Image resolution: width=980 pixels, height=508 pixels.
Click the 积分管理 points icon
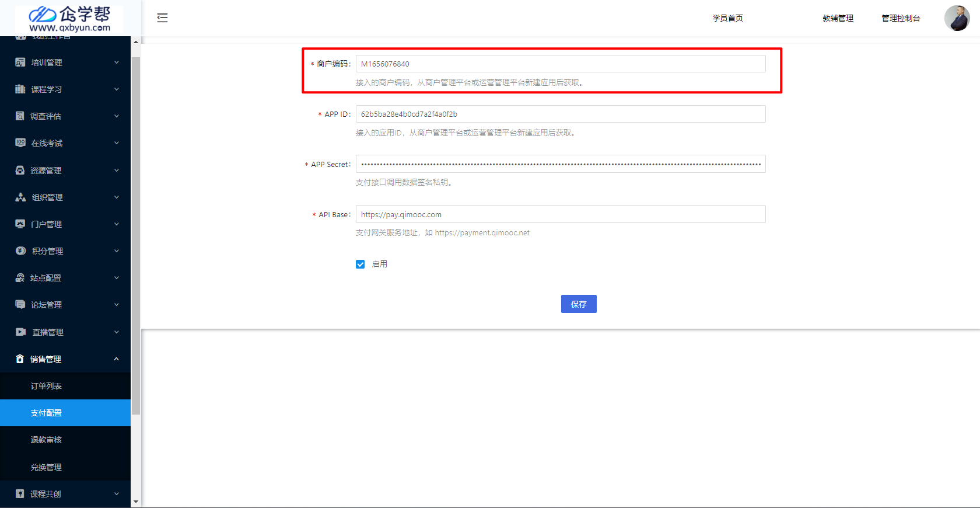[x=20, y=251]
